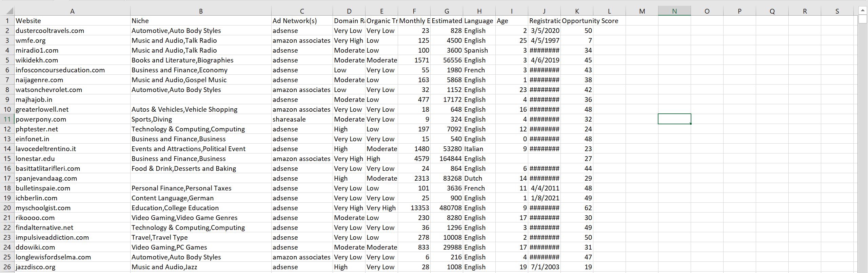Viewport: 868px width, 273px height.
Task: Click the Age header cell
Action: [x=512, y=21]
